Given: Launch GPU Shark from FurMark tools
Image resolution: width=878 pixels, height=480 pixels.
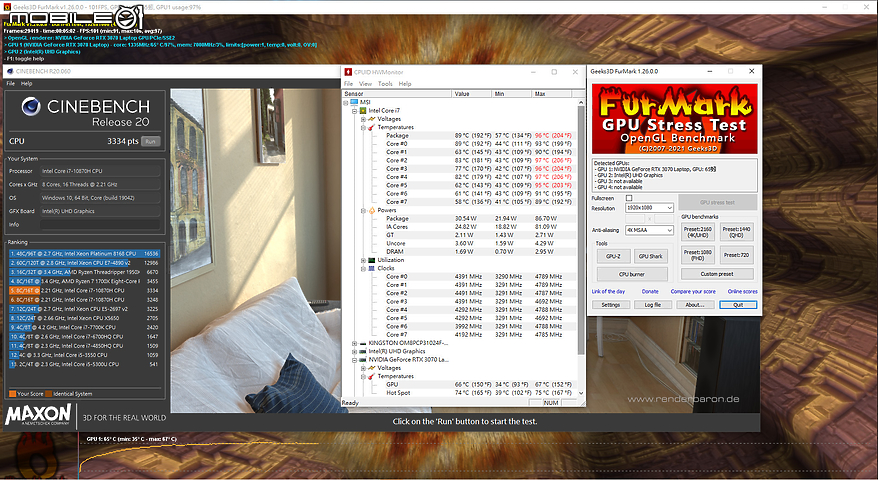Looking at the screenshot, I should (651, 256).
